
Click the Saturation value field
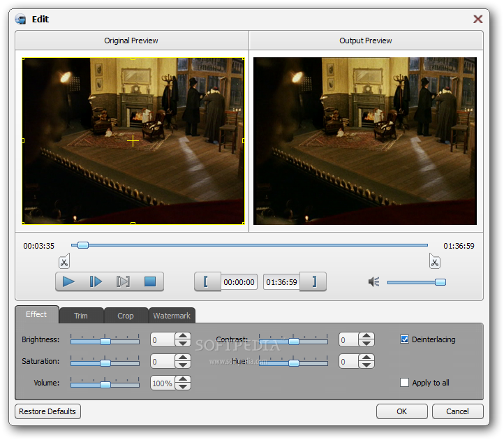pos(163,361)
